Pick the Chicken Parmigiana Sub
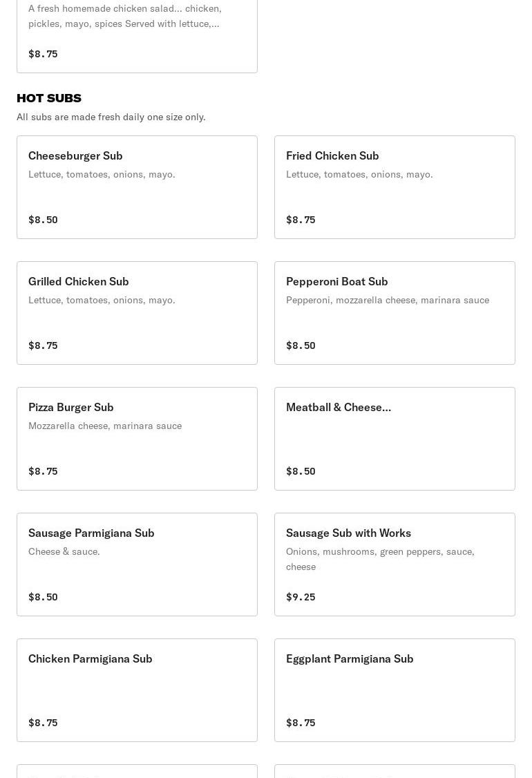Viewport: 532px width, 778px height. [x=137, y=690]
